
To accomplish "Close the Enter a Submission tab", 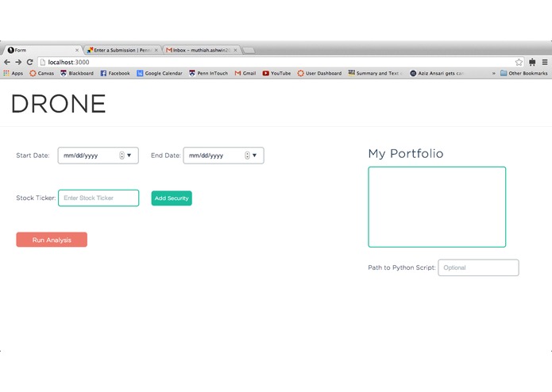I will click(156, 50).
